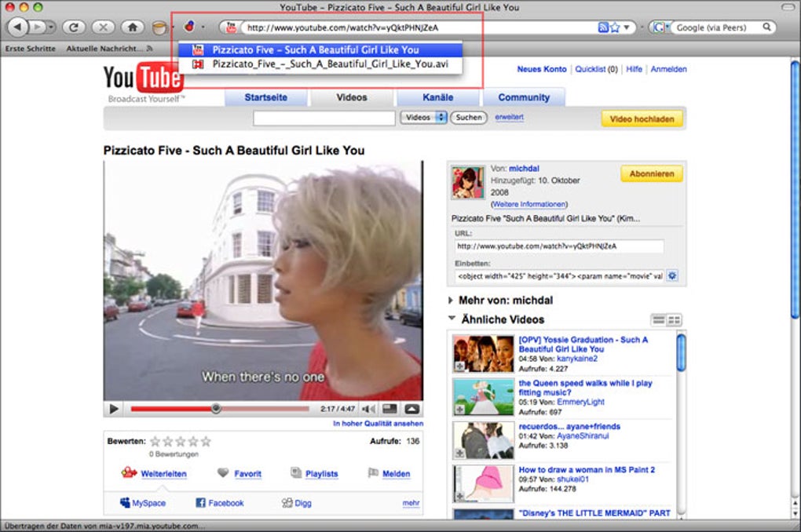Expand Weitere Informationen link
This screenshot has width=801, height=532.
coord(529,204)
